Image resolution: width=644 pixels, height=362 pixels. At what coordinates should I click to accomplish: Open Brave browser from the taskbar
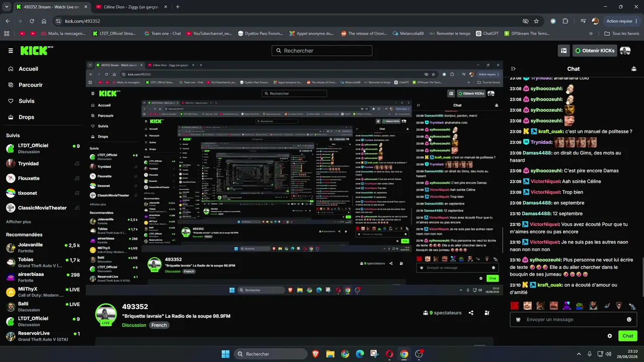(x=315, y=354)
